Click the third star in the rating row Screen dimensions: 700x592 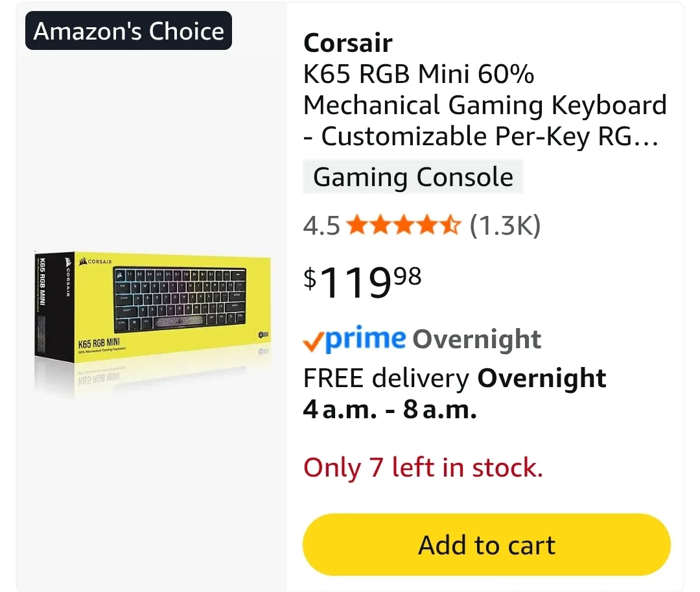coord(405,225)
